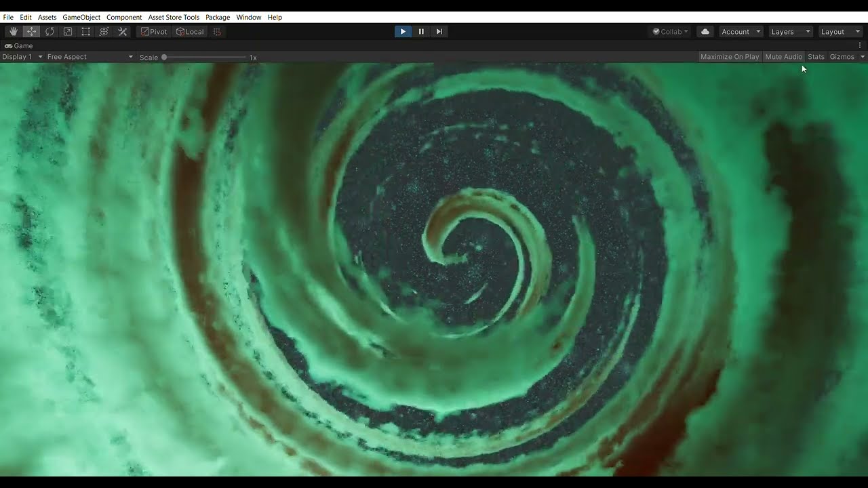Open the Assets menu
Image resolution: width=868 pixels, height=488 pixels.
pyautogui.click(x=47, y=17)
